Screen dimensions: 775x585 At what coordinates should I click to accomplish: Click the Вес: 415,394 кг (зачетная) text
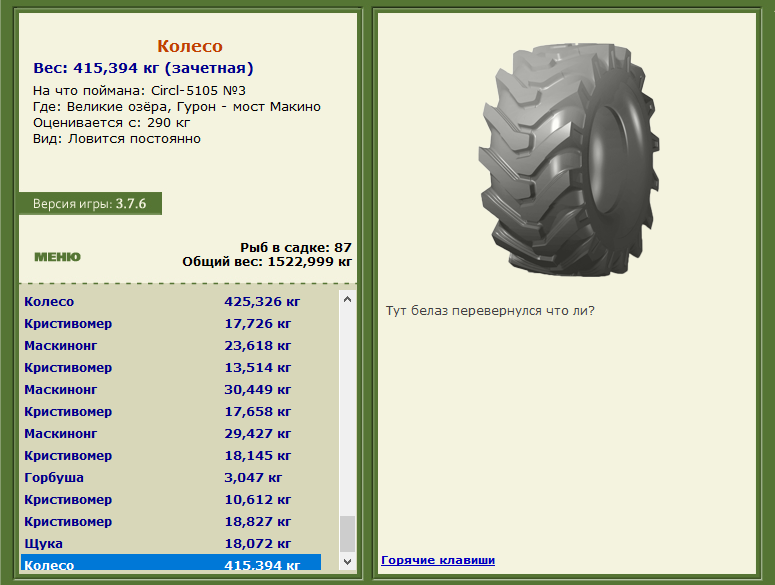coord(143,68)
